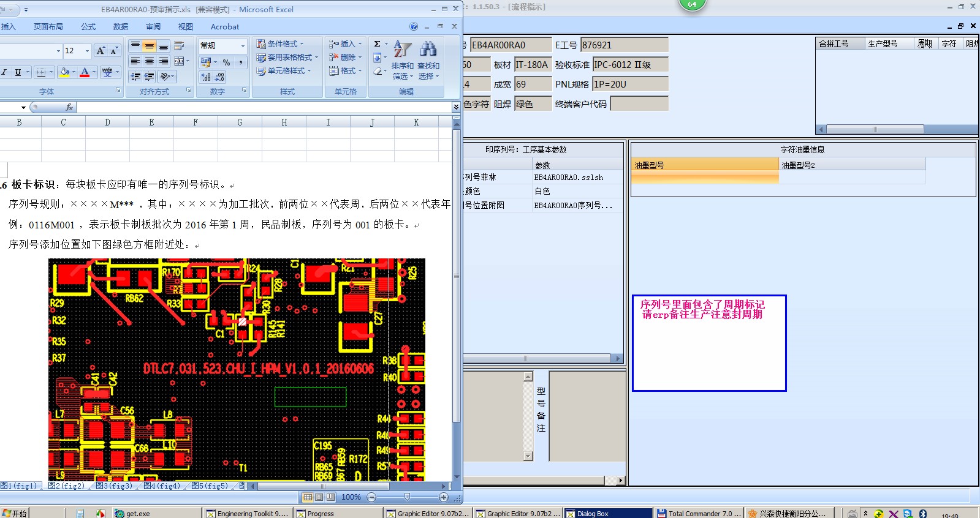The height and width of the screenshot is (518, 980).
Task: Click the AutoSum sigma icon
Action: coord(378,44)
